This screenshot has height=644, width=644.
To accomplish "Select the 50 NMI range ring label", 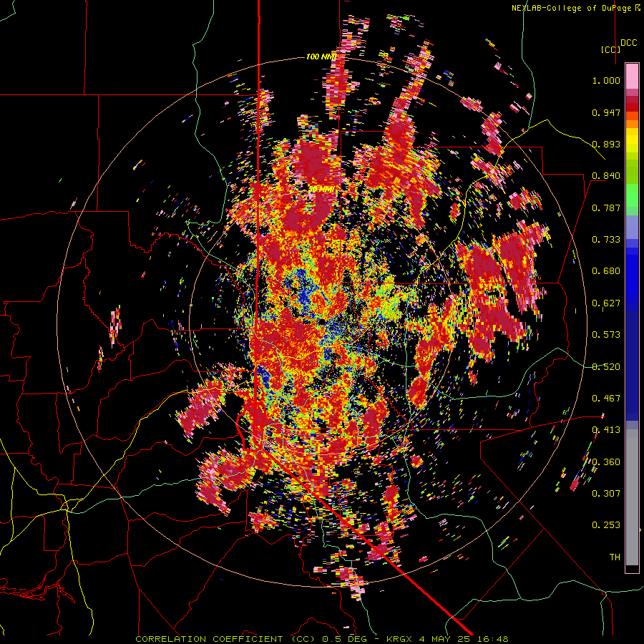I will 321,190.
